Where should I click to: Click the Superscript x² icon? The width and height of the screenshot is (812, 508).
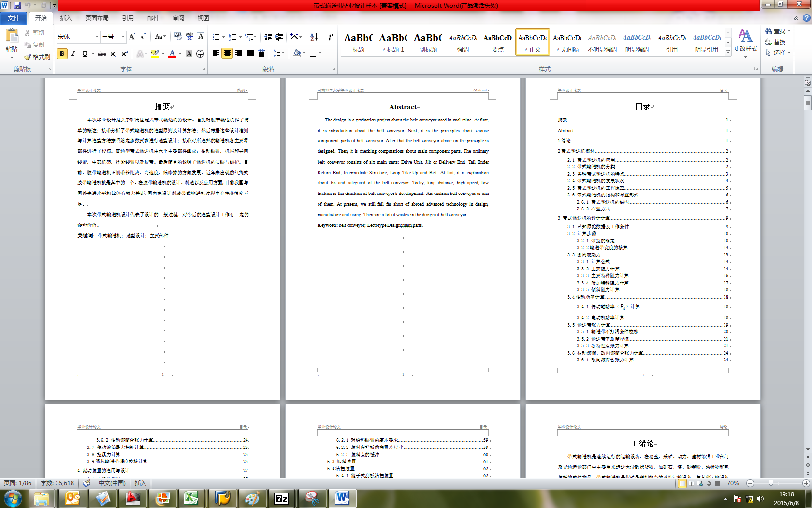click(x=124, y=54)
